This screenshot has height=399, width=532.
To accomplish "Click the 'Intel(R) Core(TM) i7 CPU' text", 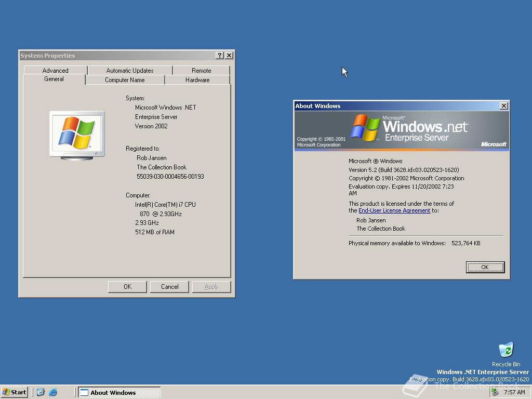I will click(x=165, y=205).
